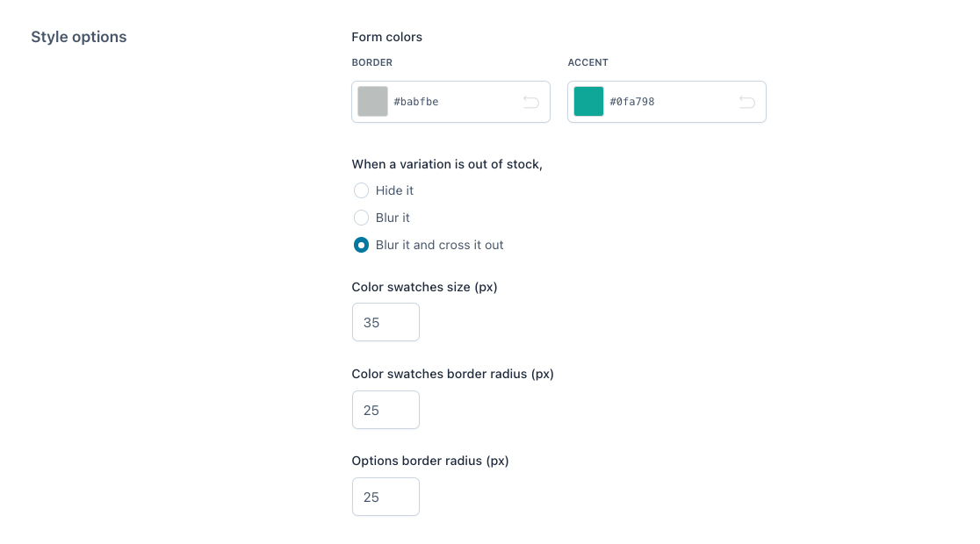Viewport: 980px width, 544px height.
Task: Focus the Color swatches size input
Action: 386,322
